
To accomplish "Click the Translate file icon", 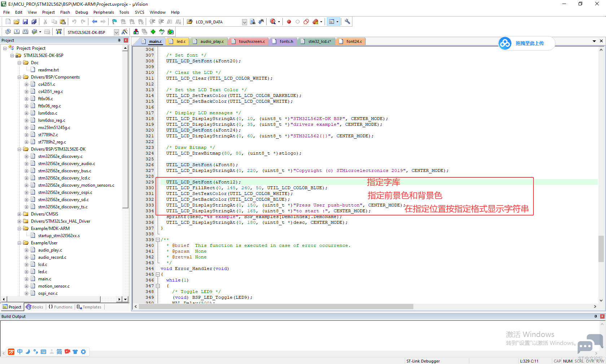I will click(x=8, y=32).
